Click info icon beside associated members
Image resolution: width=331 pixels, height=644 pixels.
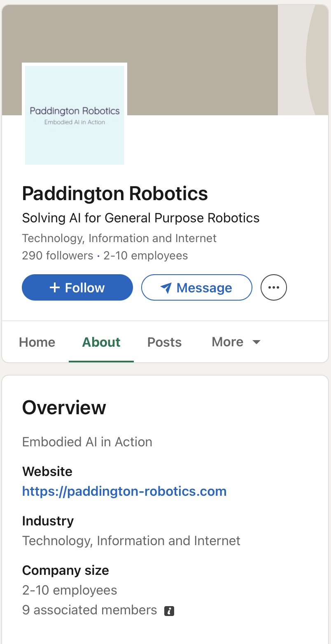pos(169,611)
